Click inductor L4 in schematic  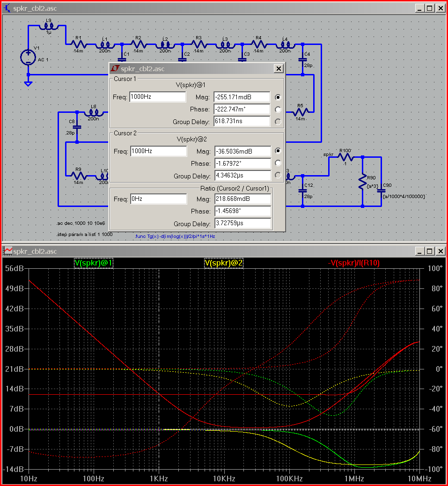tap(285, 45)
